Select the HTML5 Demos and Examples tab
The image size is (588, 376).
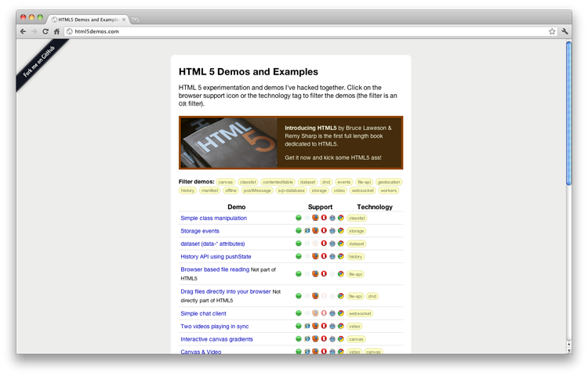click(x=89, y=20)
